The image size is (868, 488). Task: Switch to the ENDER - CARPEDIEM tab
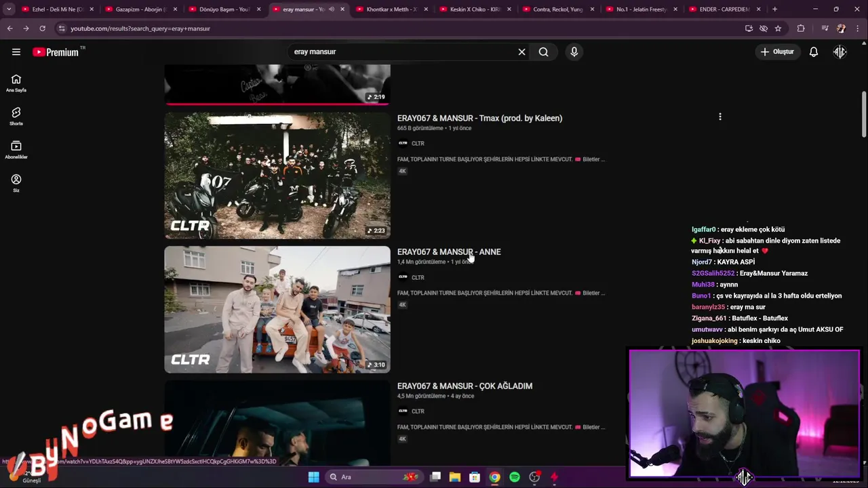coord(724,9)
